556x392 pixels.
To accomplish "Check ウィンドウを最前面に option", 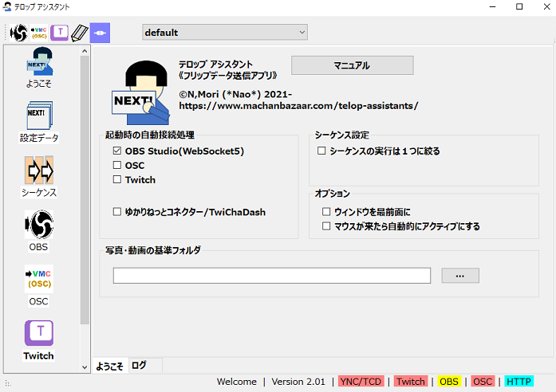I will (x=326, y=212).
